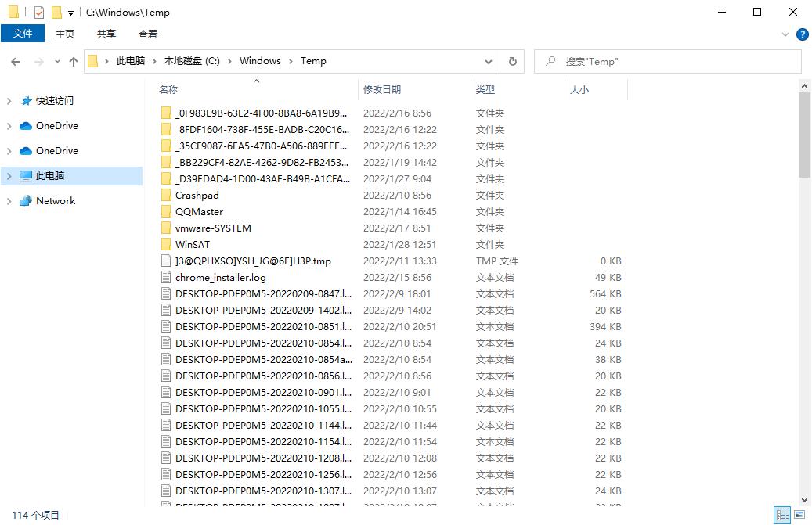
Task: Click Windows in the breadcrumb path
Action: (260, 61)
